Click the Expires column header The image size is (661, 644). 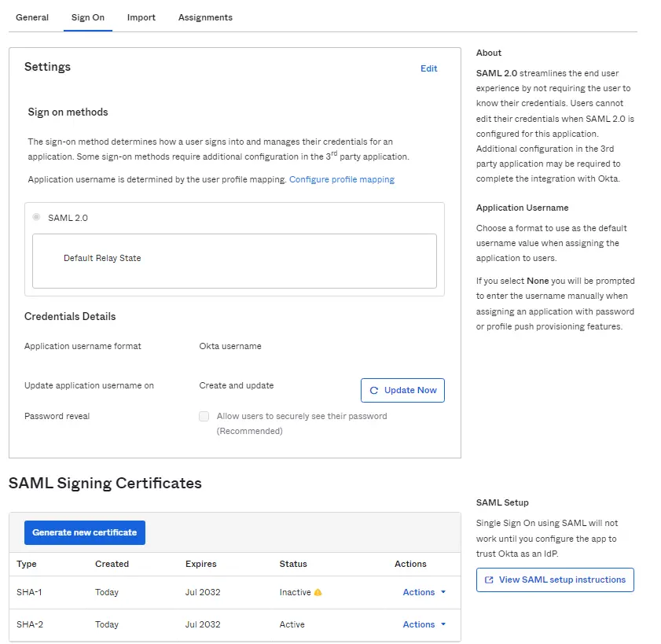(x=201, y=564)
